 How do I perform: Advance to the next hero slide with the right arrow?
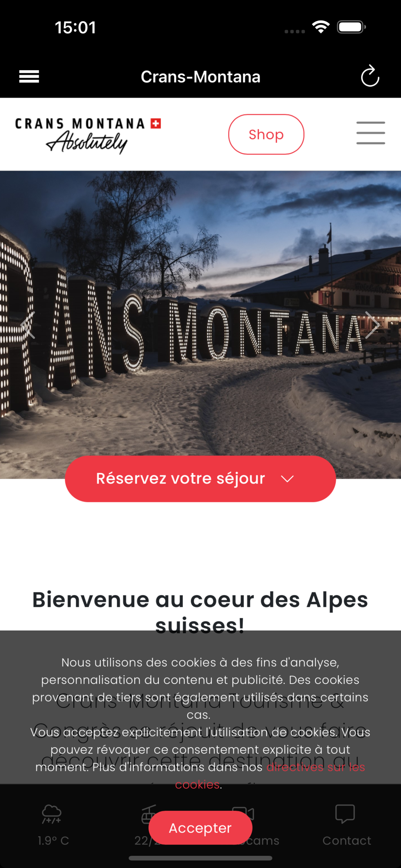tap(372, 325)
